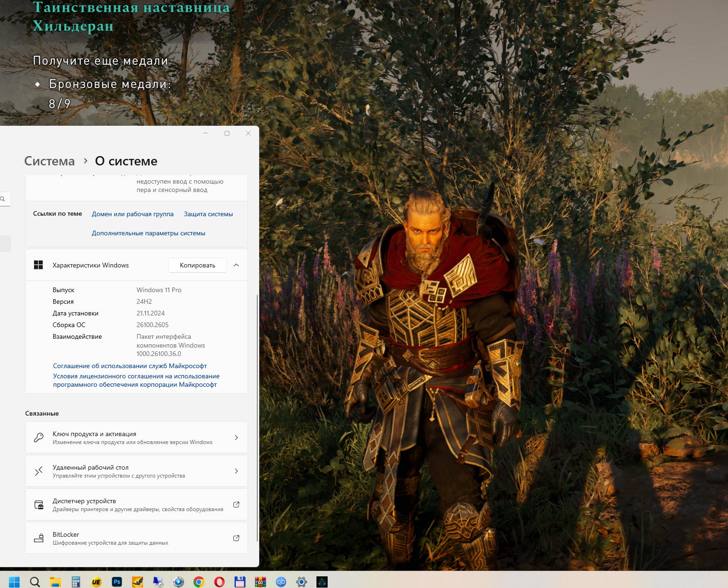Maximize the Settings window
This screenshot has height=588, width=728.
click(227, 133)
